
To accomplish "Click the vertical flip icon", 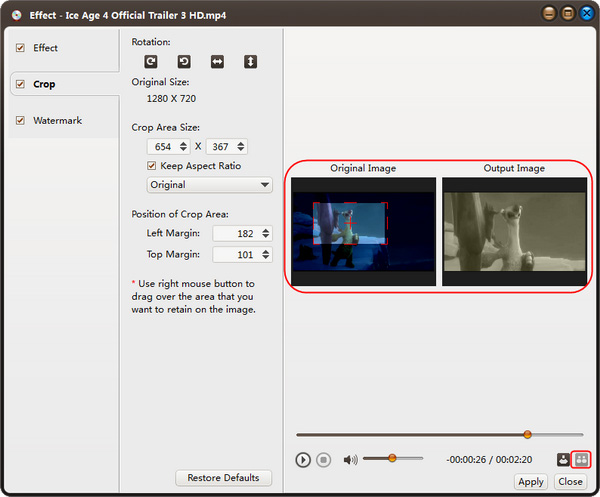I will click(250, 62).
